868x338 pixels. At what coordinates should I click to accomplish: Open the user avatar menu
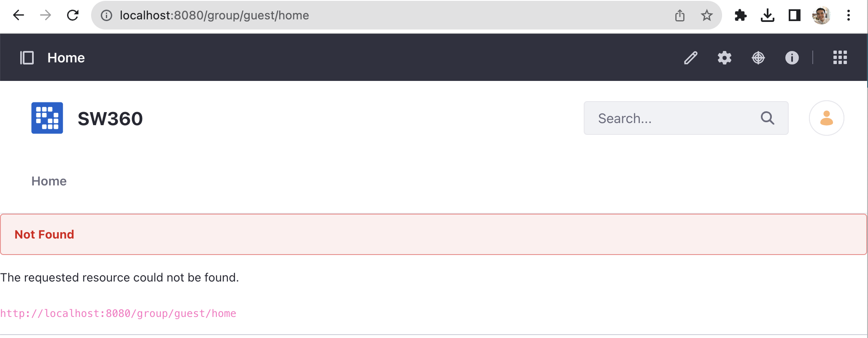tap(826, 118)
